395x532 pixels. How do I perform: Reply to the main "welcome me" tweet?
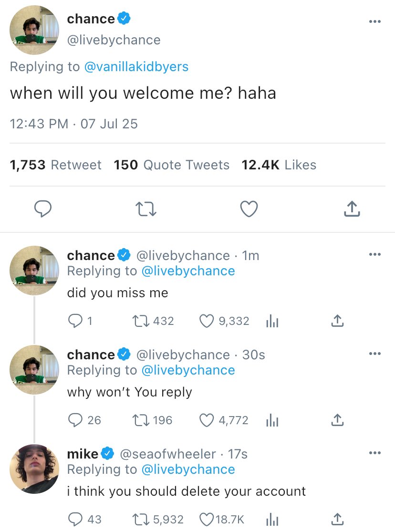point(42,209)
